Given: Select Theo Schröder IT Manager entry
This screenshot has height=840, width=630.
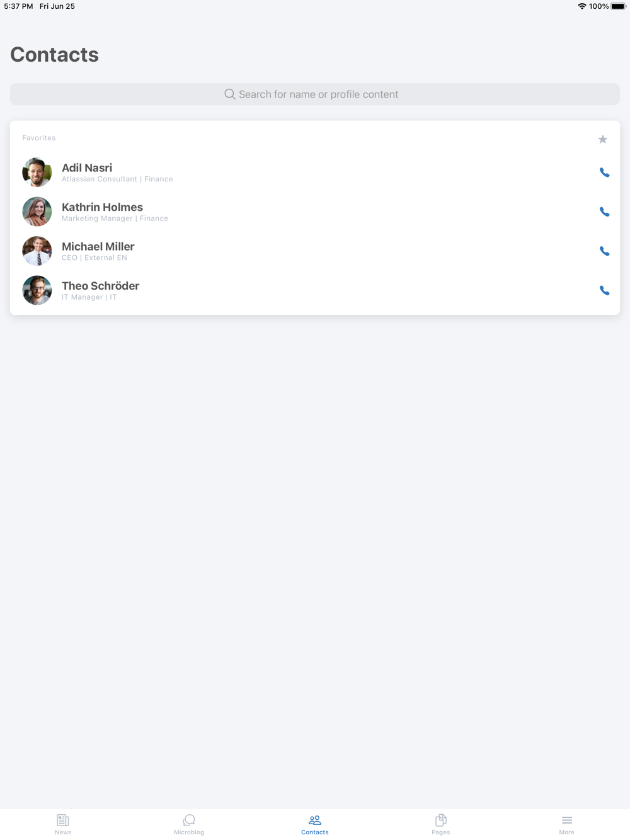Looking at the screenshot, I should 315,290.
